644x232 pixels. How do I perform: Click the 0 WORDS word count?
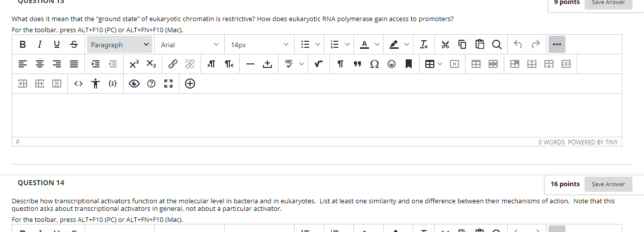551,142
